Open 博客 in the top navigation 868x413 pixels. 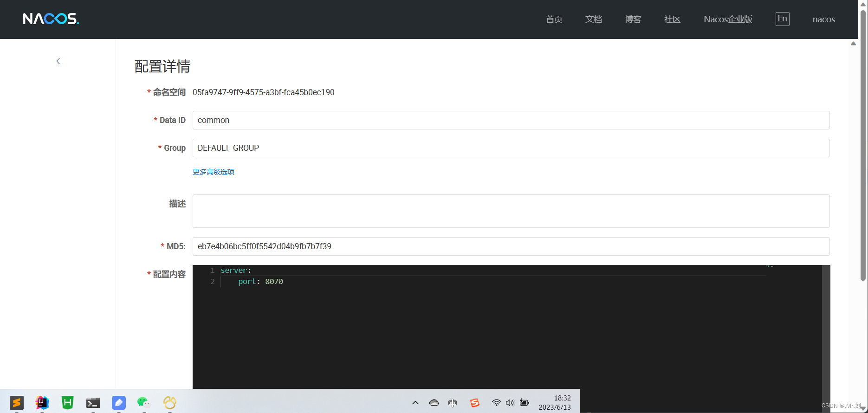pos(633,19)
